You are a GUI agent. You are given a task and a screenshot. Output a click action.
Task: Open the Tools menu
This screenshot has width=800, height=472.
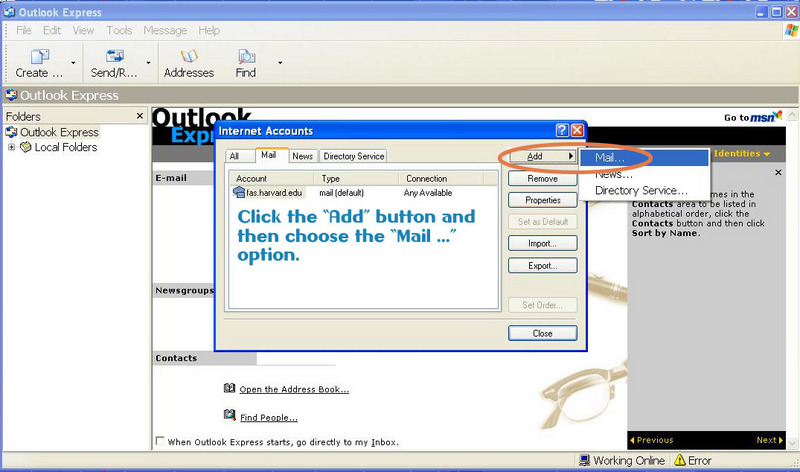tap(119, 31)
